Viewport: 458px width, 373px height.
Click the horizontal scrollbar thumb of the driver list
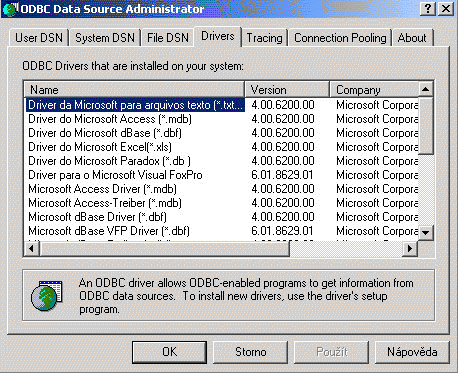pyautogui.click(x=165, y=248)
